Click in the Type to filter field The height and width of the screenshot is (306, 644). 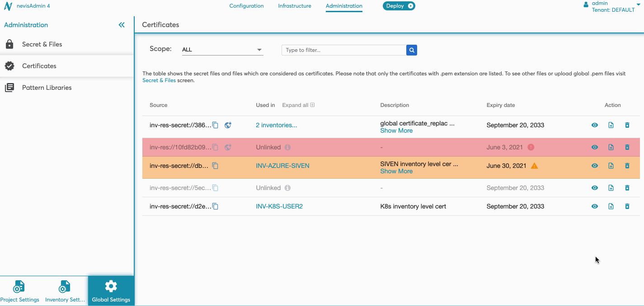pos(343,50)
